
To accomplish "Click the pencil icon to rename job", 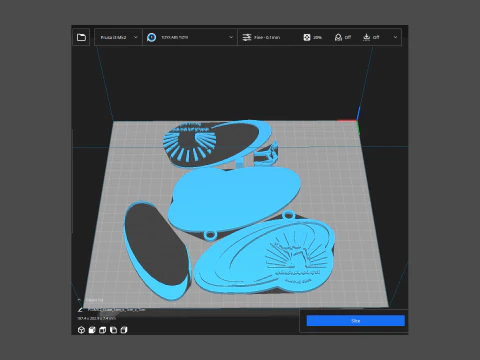I will click(80, 310).
